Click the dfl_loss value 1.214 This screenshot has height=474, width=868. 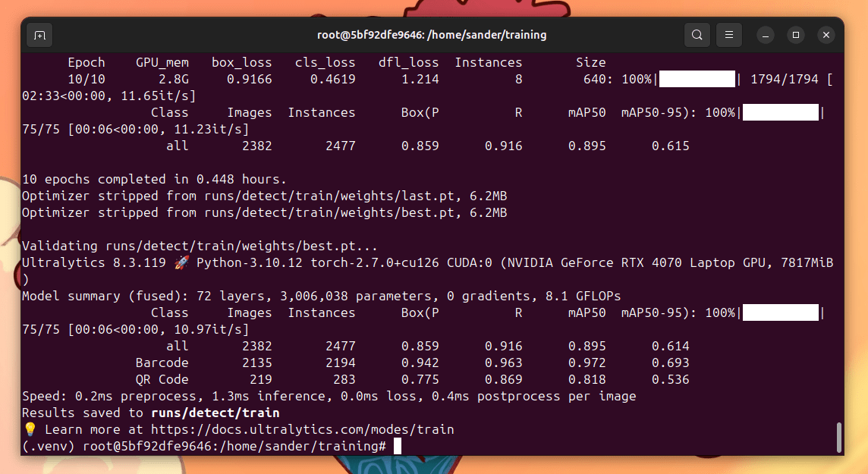[420, 79]
